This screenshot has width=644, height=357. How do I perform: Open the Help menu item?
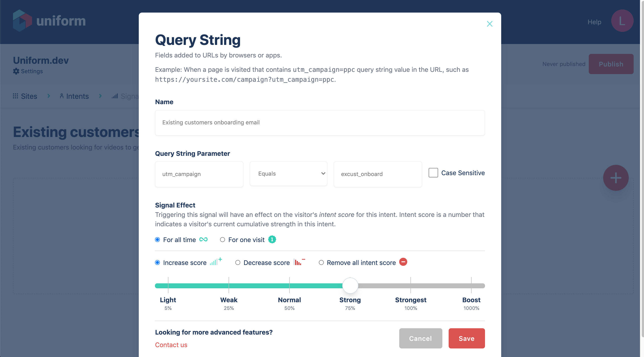594,22
